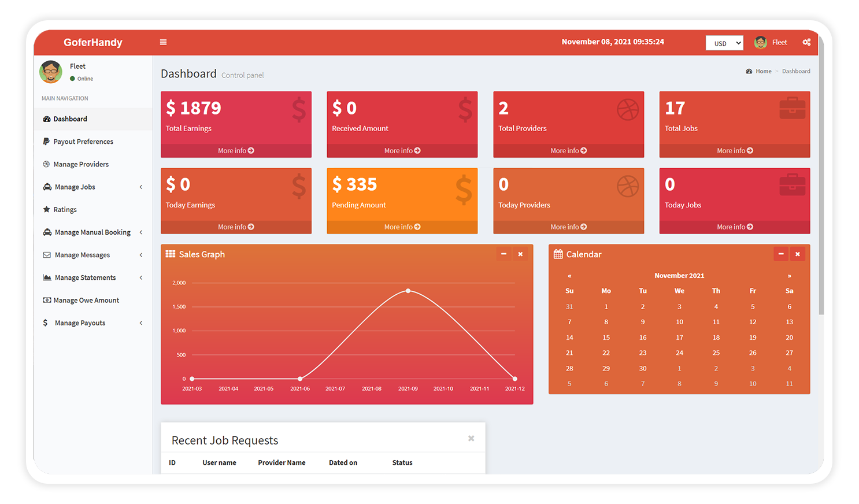Close the Sales Graph panel
The width and height of the screenshot is (859, 504).
point(520,254)
